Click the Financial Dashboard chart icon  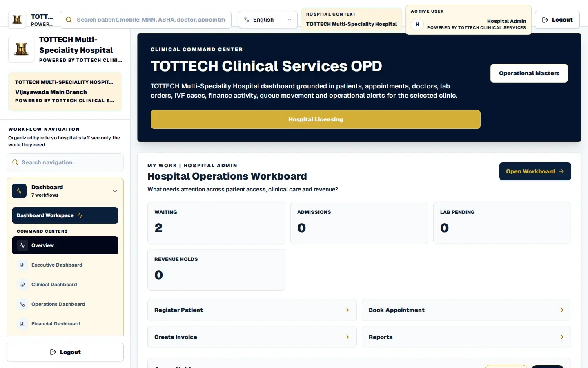[x=22, y=324]
